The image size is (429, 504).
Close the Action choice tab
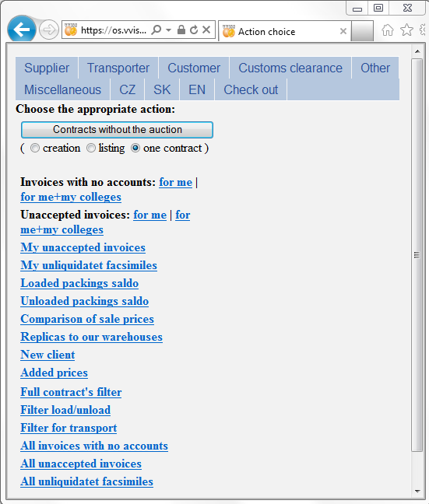pyautogui.click(x=343, y=31)
